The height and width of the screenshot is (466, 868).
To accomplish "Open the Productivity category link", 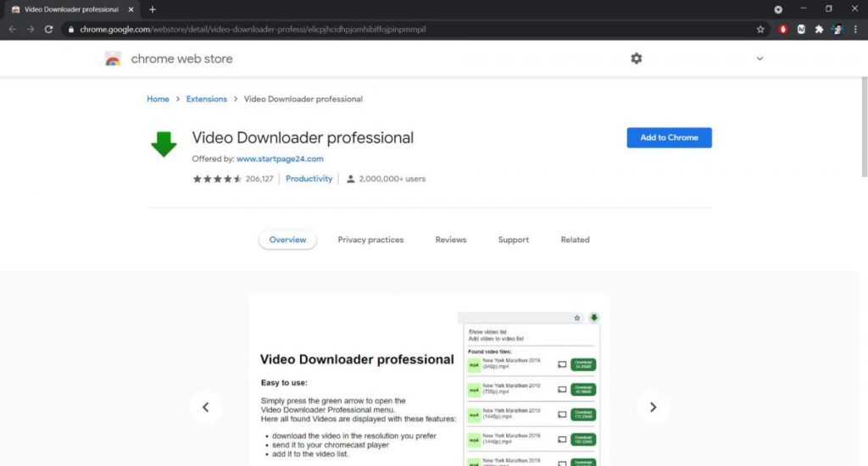I will pyautogui.click(x=309, y=179).
